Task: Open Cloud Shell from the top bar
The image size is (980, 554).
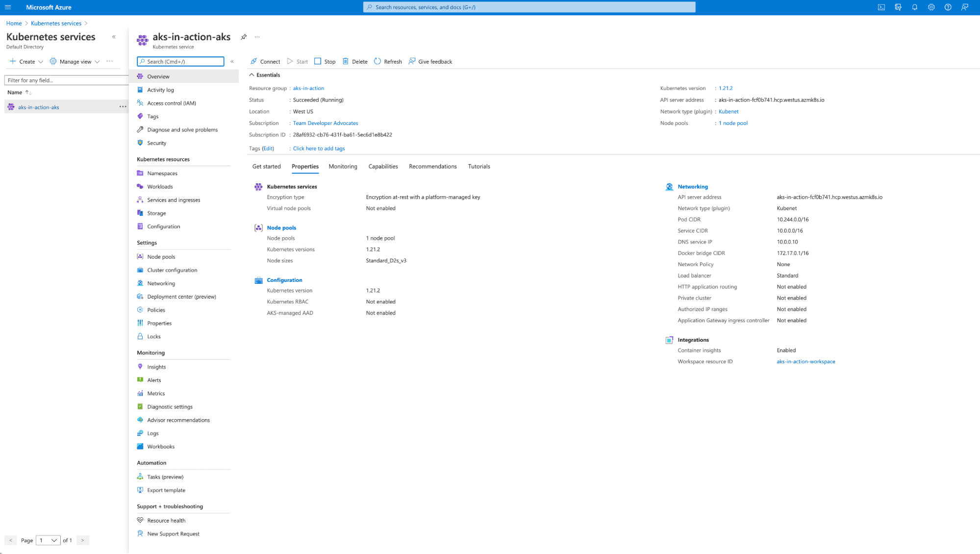Action: point(881,7)
